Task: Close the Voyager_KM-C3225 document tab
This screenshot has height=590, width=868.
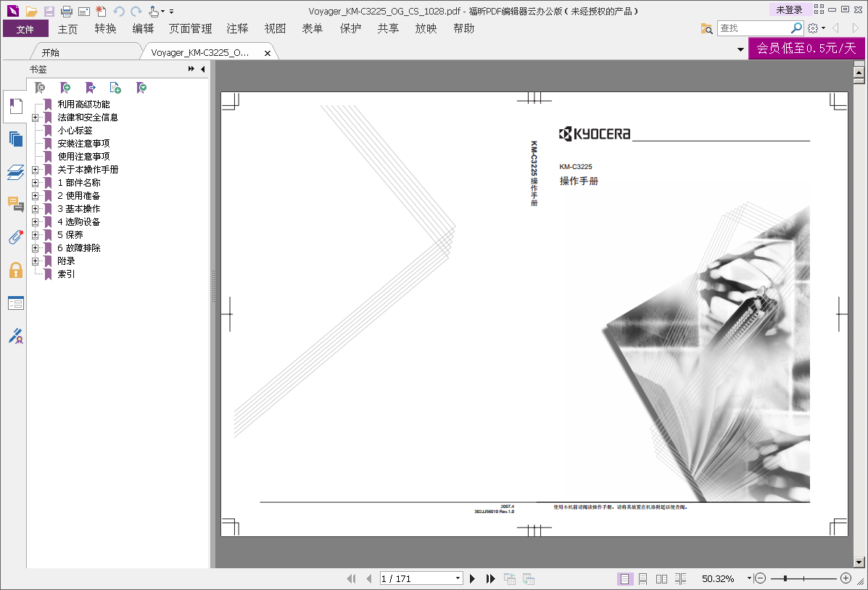Action: coord(268,53)
